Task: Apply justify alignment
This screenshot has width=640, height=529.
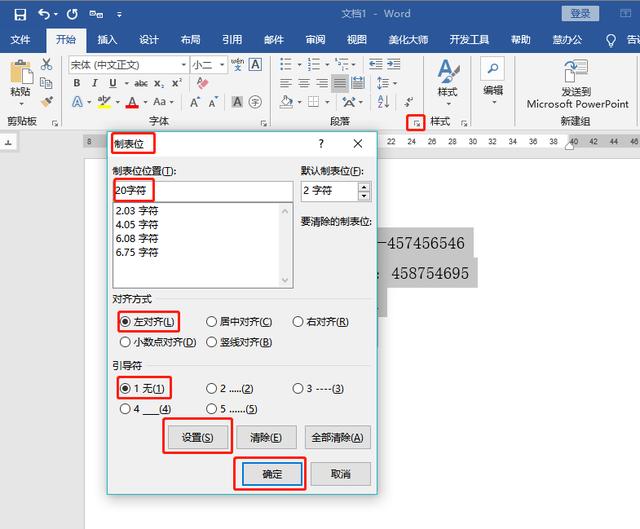Action: (x=340, y=83)
